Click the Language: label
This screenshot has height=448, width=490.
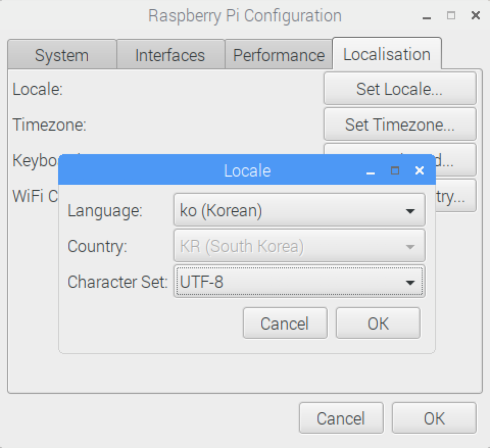click(x=105, y=211)
